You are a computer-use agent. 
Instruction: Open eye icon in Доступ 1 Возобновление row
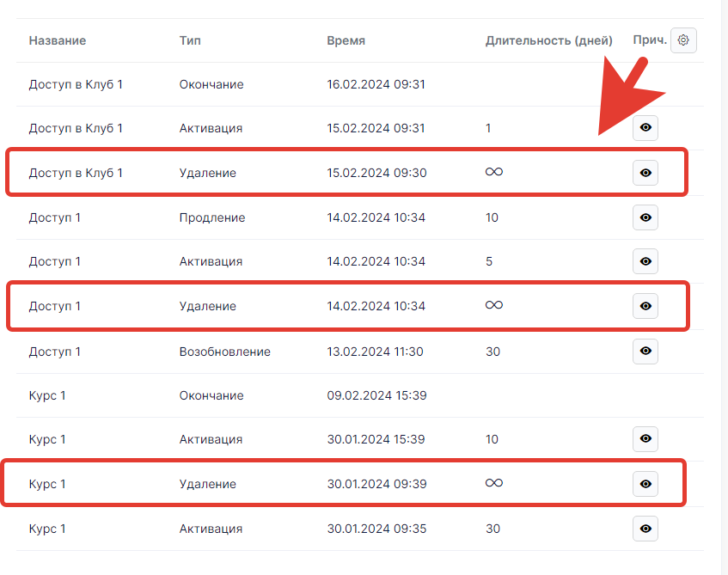pyautogui.click(x=645, y=351)
